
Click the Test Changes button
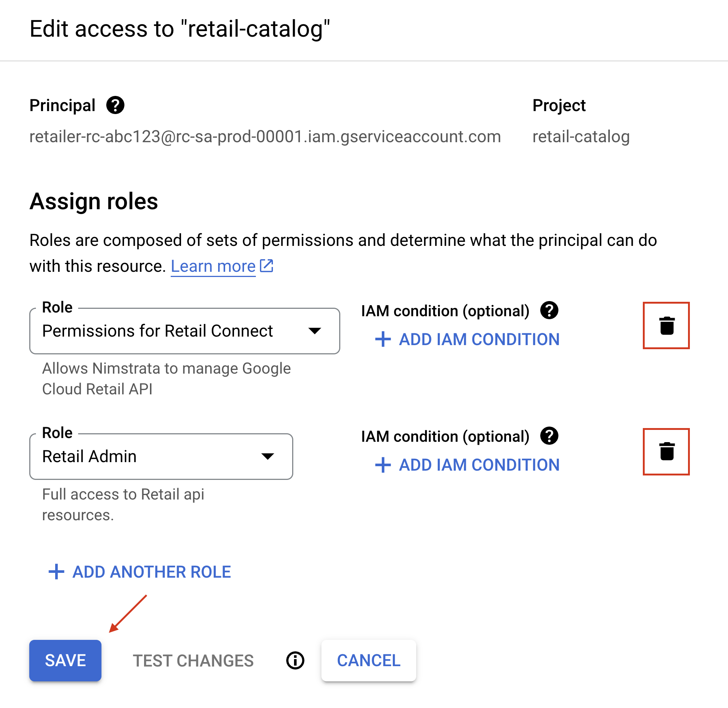193,660
